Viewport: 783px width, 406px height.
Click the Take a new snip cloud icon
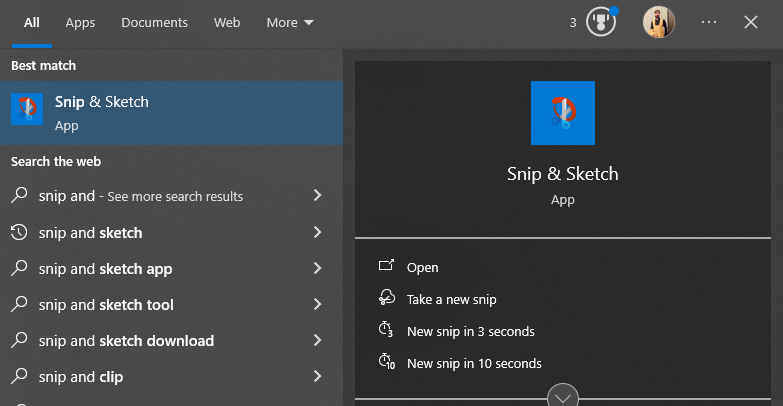[x=387, y=298]
